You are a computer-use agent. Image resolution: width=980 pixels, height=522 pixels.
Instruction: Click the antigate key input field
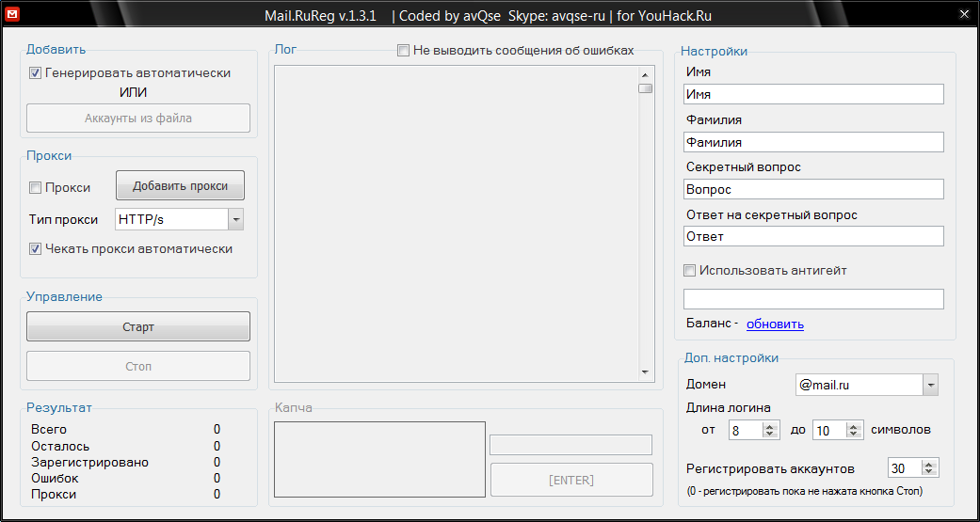(813, 299)
